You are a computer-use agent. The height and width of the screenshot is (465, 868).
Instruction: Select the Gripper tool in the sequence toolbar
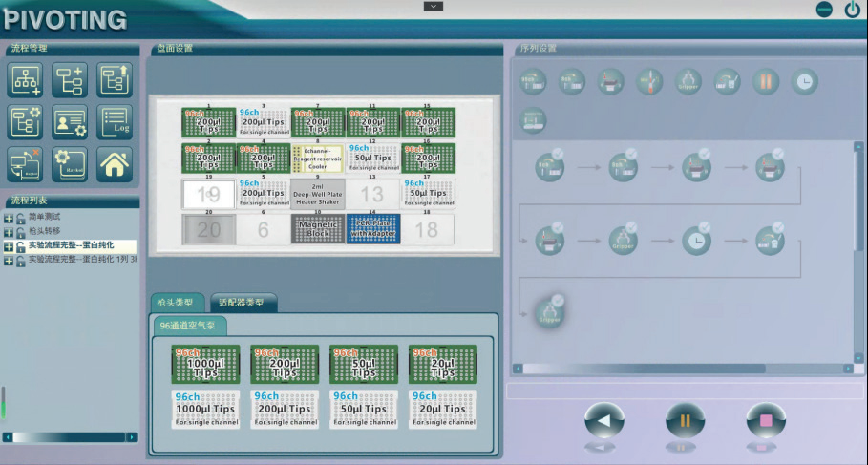pos(688,81)
